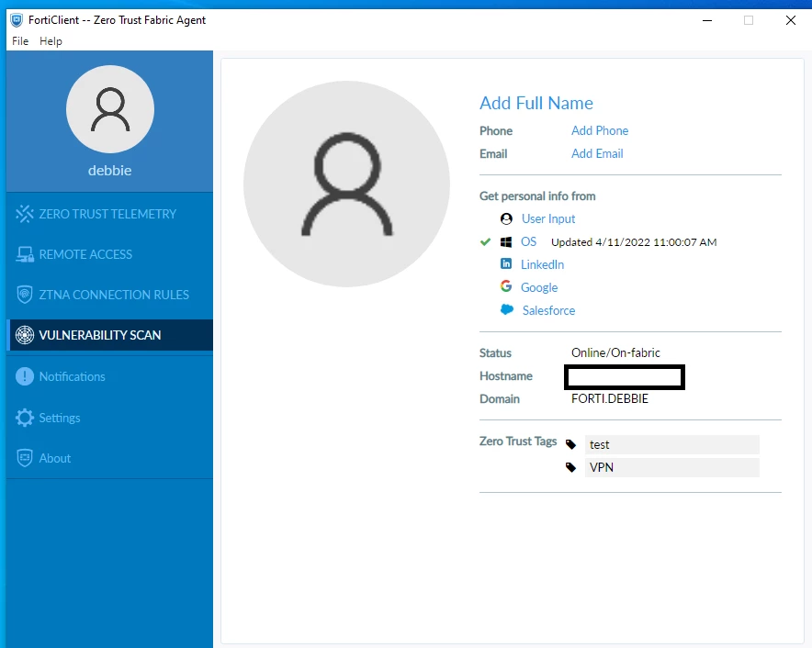Switch to Remote Access tab

click(x=110, y=254)
